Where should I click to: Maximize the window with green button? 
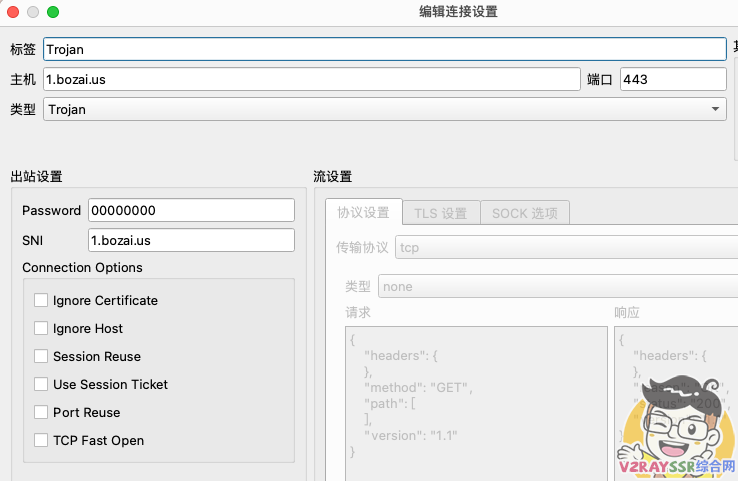coord(53,12)
